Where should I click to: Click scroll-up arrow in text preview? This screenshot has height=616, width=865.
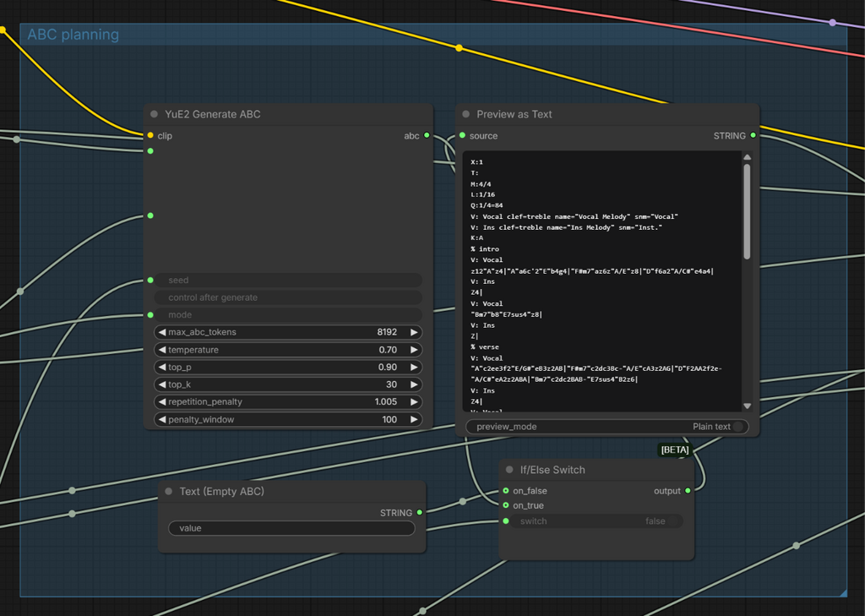[747, 157]
